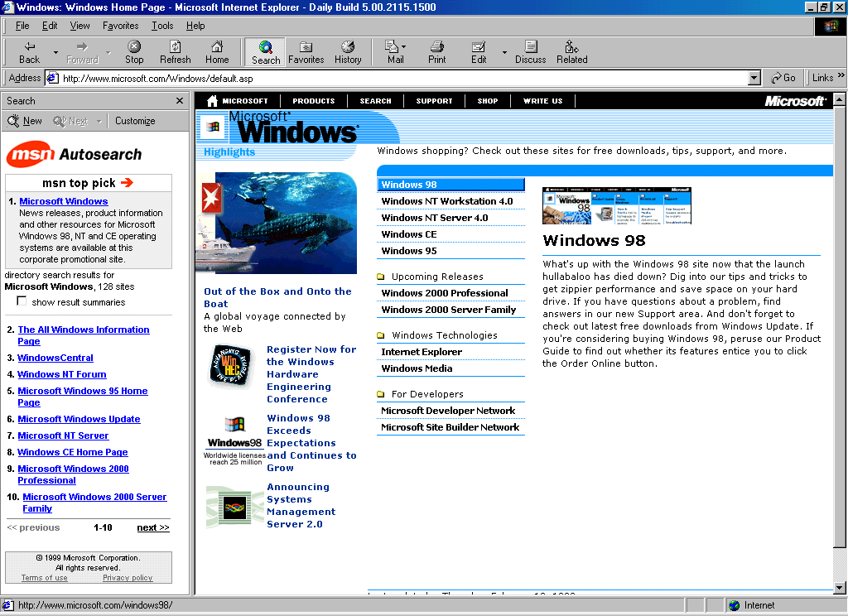Screen dimensions: 848x616
Task: Click the page scrollbar up arrow
Action: [x=840, y=99]
